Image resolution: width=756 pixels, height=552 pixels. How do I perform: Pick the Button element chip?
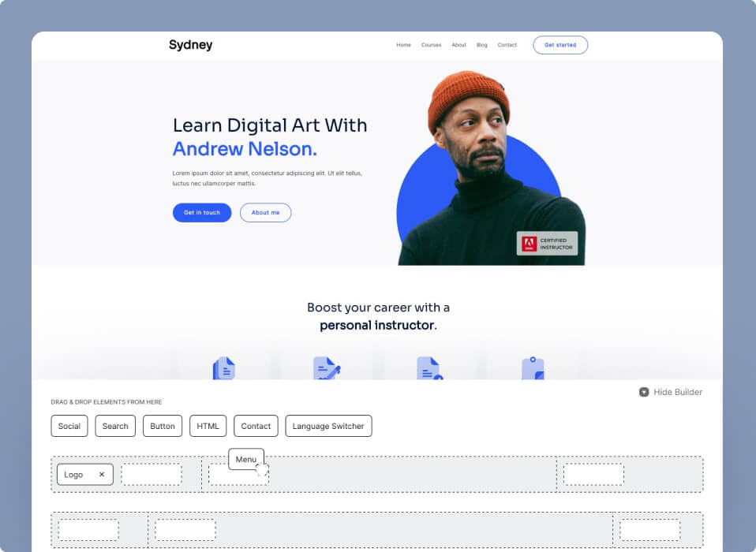pyautogui.click(x=163, y=426)
